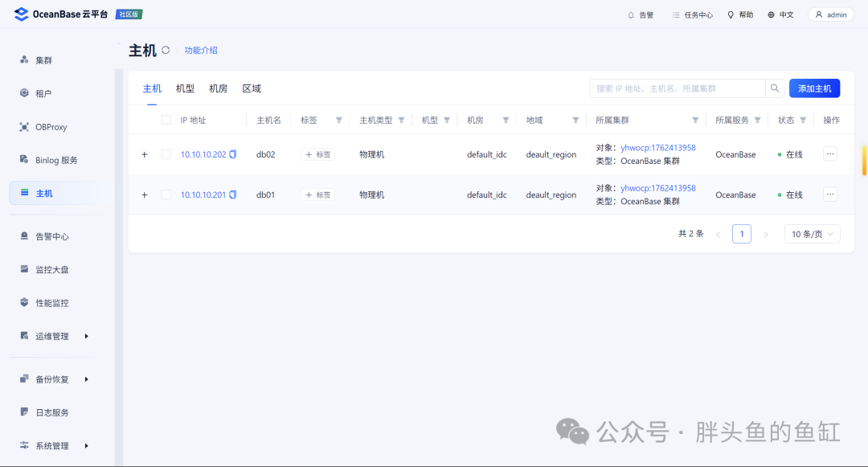Open the 告警 bell notifications

coord(641,15)
